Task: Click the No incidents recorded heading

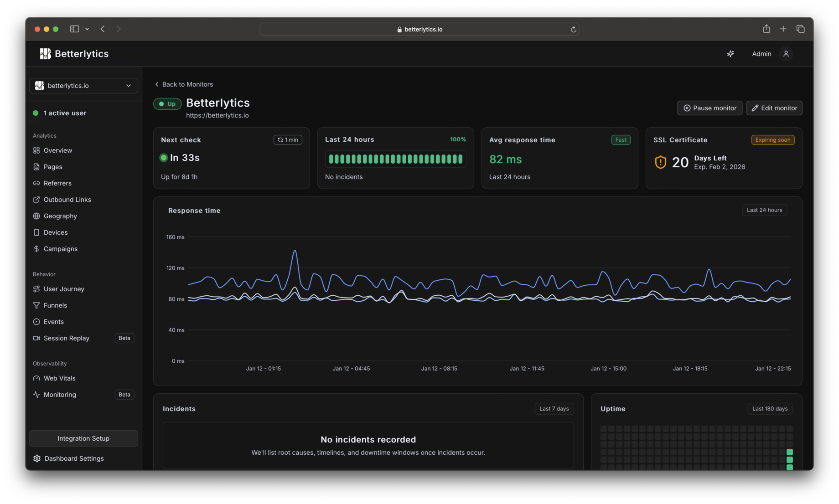Action: pyautogui.click(x=368, y=440)
